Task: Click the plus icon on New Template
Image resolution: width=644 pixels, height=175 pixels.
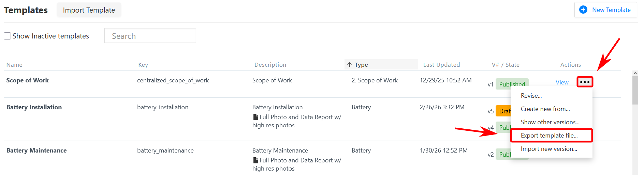Action: 583,10
